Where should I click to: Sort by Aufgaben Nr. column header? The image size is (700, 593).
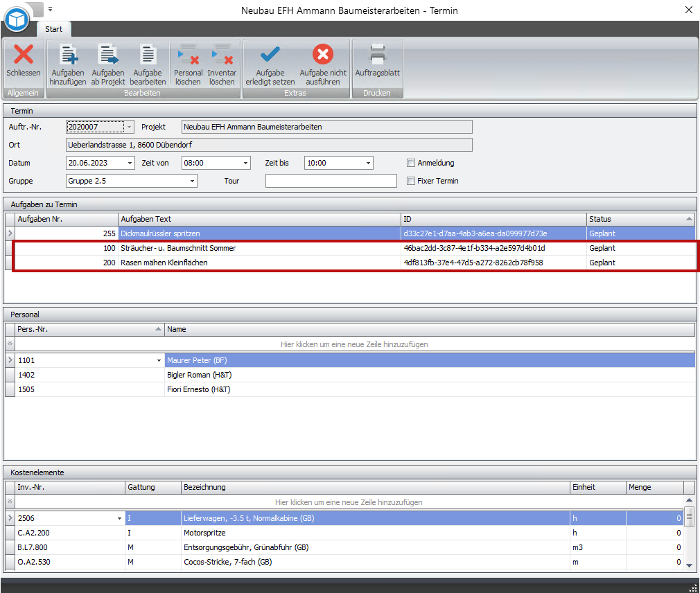(x=67, y=219)
